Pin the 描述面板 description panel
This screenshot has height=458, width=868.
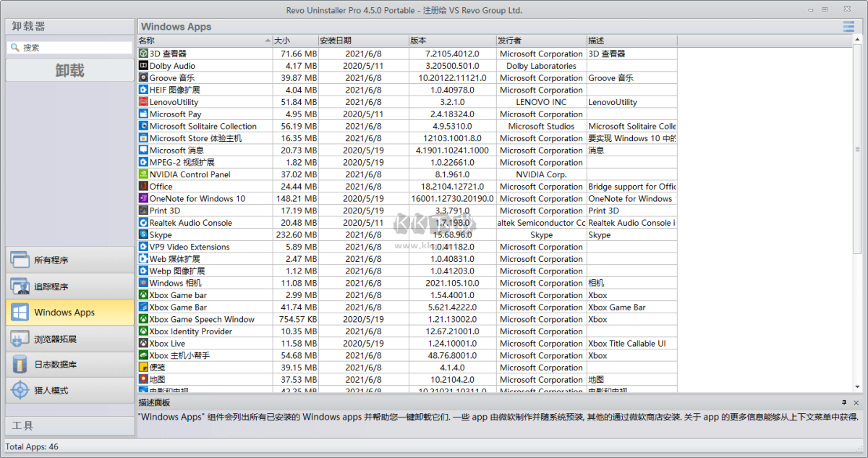845,402
